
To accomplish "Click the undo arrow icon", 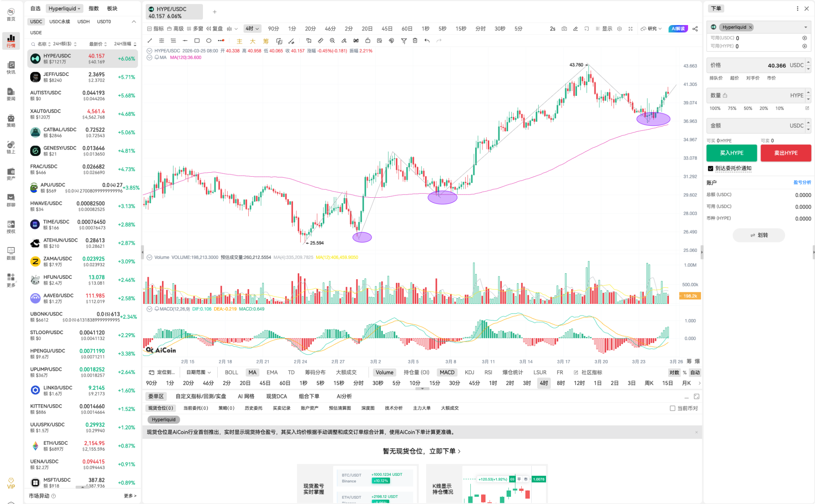I will tap(427, 41).
